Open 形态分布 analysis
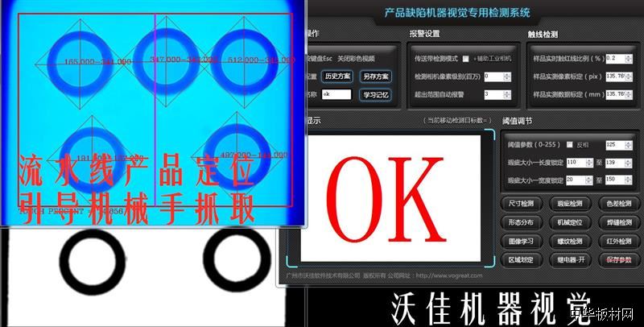Image resolution: width=644 pixels, height=327 pixels. click(522, 222)
